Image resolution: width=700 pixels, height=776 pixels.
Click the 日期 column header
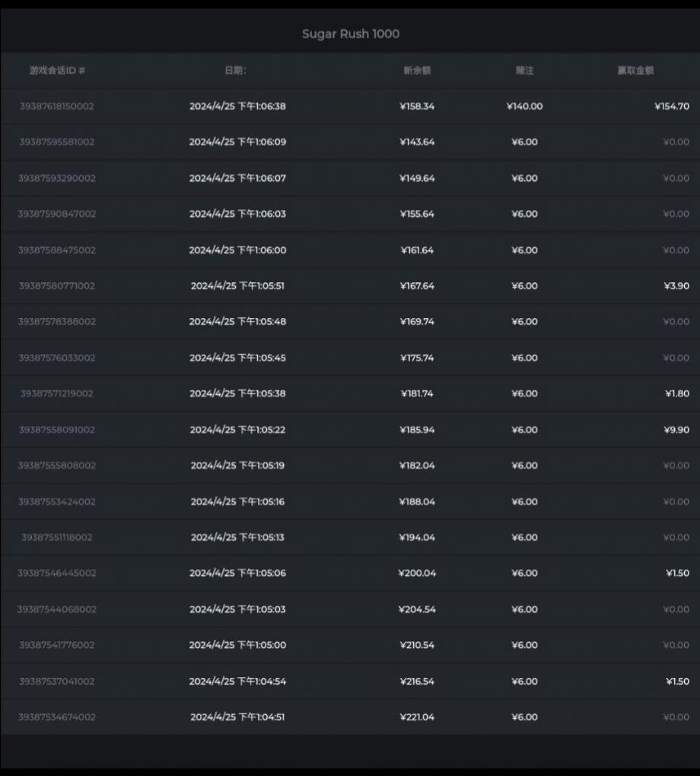click(x=236, y=70)
